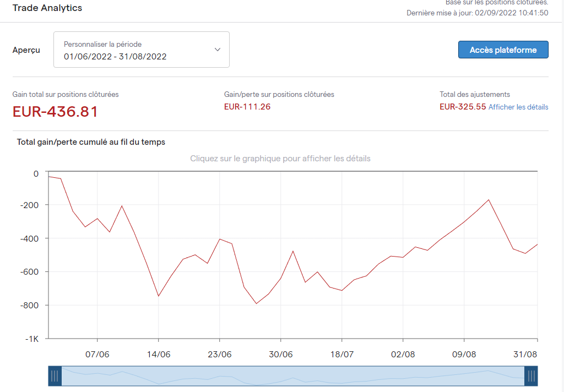Open the Personnaliser la période dropdown
Image resolution: width=564 pixels, height=392 pixels.
[141, 50]
